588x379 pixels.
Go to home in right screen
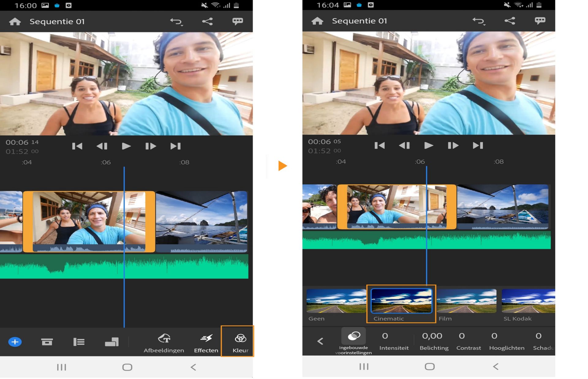[x=317, y=21]
